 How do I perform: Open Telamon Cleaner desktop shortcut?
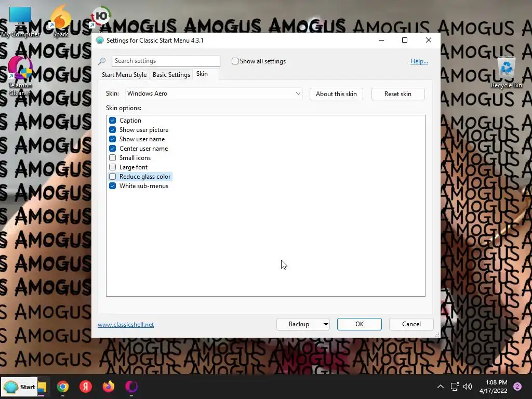20,76
